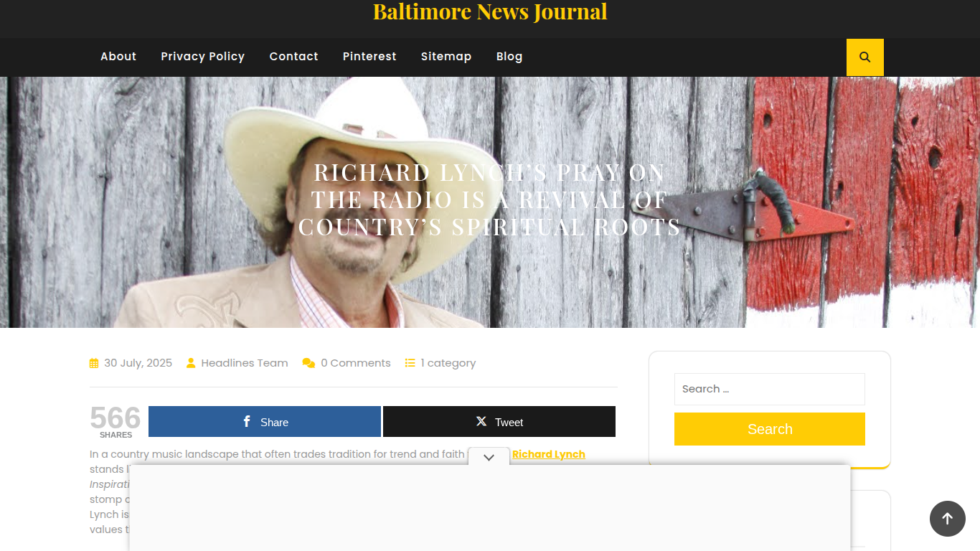Click the Facebook logo in Share button
This screenshot has width=980, height=551.
(x=247, y=422)
